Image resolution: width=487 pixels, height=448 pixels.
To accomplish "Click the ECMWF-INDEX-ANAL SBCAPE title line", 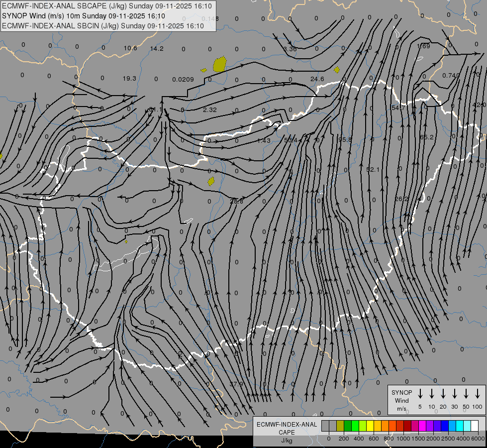I will pos(107,6).
